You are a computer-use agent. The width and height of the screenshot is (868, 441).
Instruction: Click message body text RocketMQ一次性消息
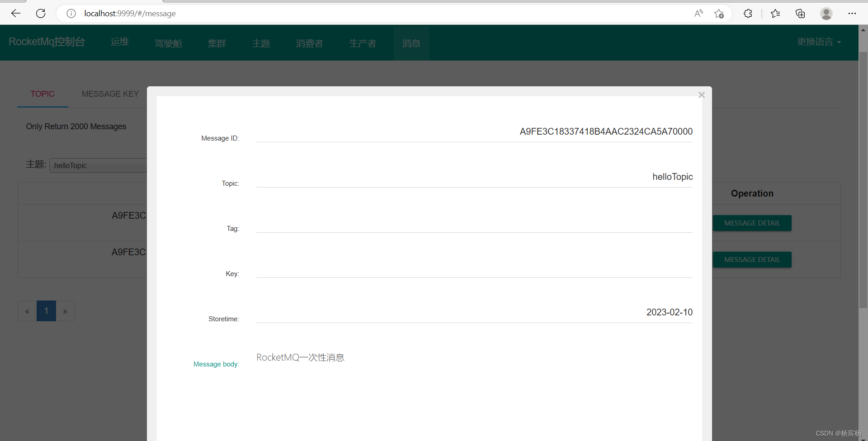coord(300,357)
